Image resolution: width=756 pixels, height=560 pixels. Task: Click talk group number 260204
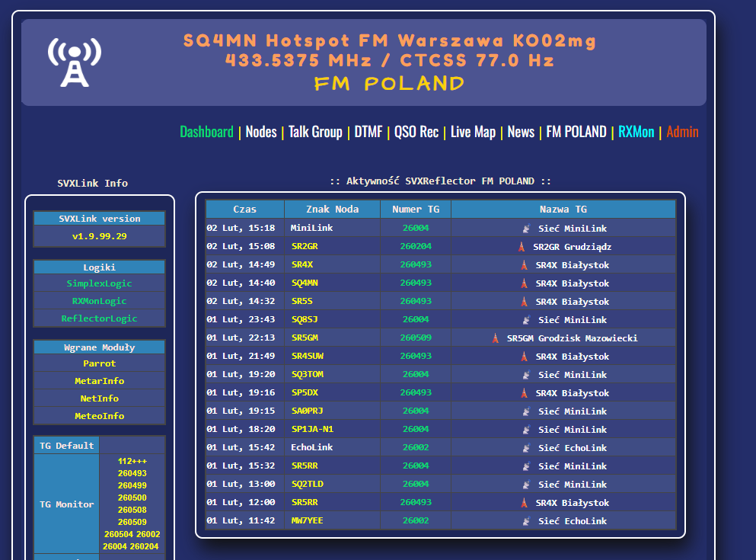pos(416,247)
